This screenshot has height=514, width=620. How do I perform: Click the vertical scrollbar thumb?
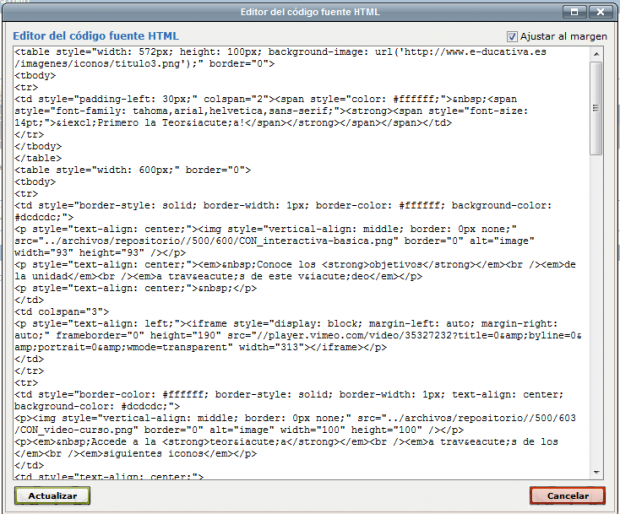596,108
